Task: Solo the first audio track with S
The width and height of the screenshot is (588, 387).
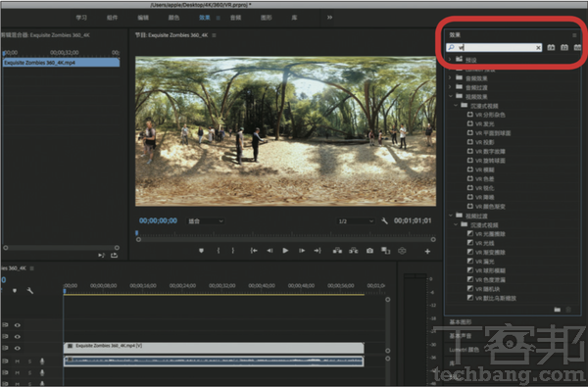Action: (29, 362)
